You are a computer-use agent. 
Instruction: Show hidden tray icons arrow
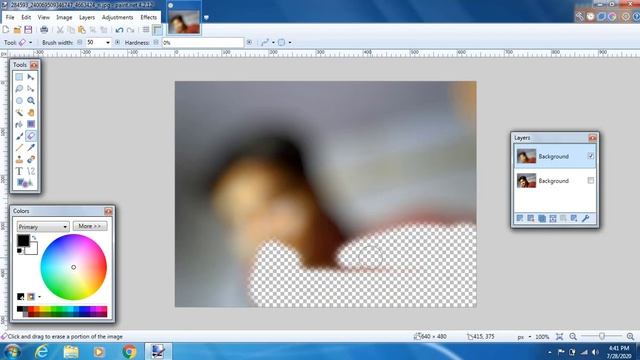[x=550, y=352]
